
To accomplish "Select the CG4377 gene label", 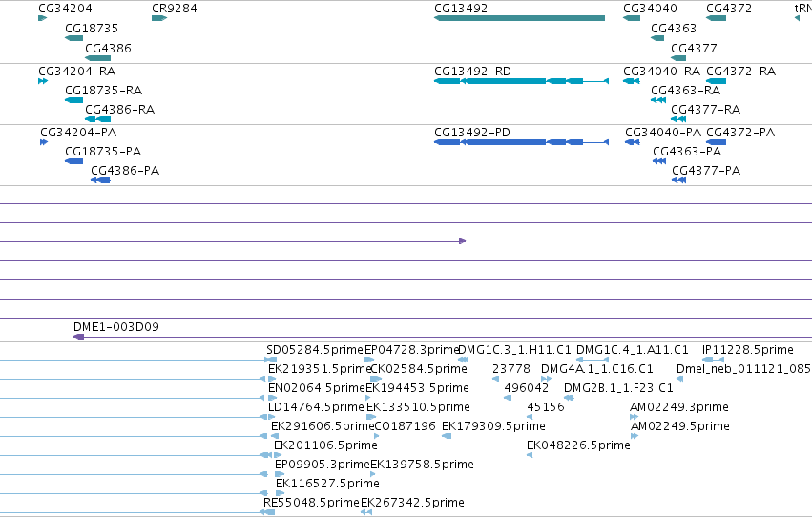I will (694, 48).
